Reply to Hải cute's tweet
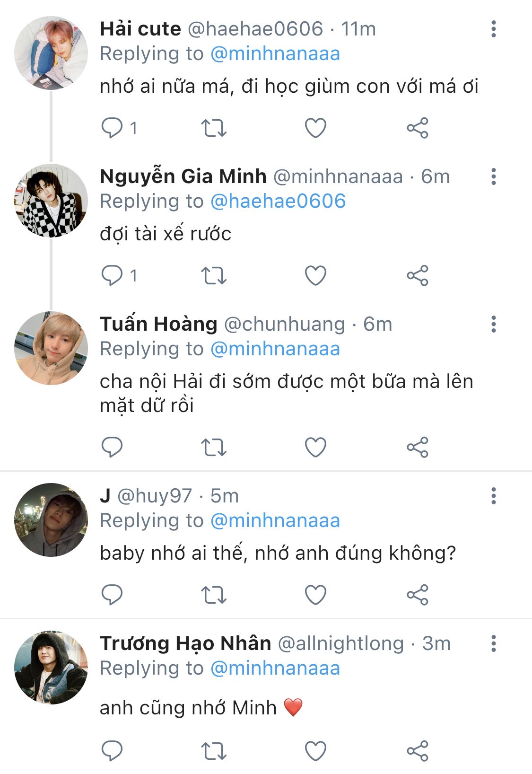Image resolution: width=532 pixels, height=774 pixels. (x=112, y=128)
